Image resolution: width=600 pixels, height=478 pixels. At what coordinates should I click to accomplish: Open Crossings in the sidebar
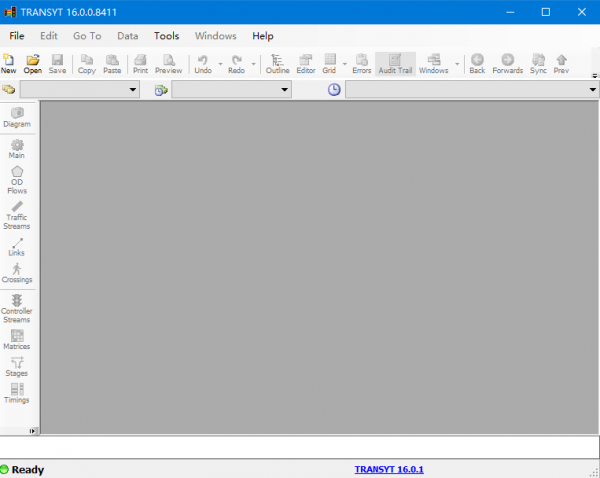[17, 273]
